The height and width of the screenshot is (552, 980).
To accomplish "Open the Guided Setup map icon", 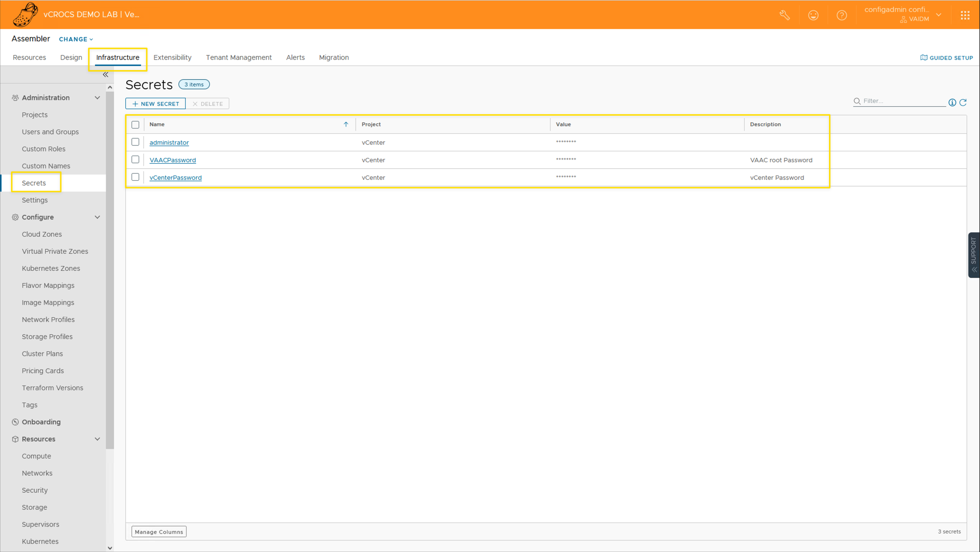I will click(924, 57).
